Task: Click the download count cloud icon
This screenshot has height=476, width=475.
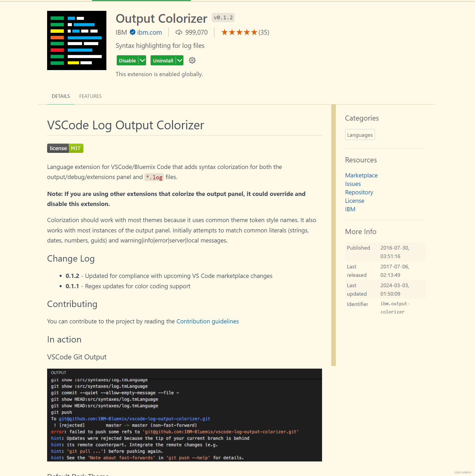Action: (179, 32)
